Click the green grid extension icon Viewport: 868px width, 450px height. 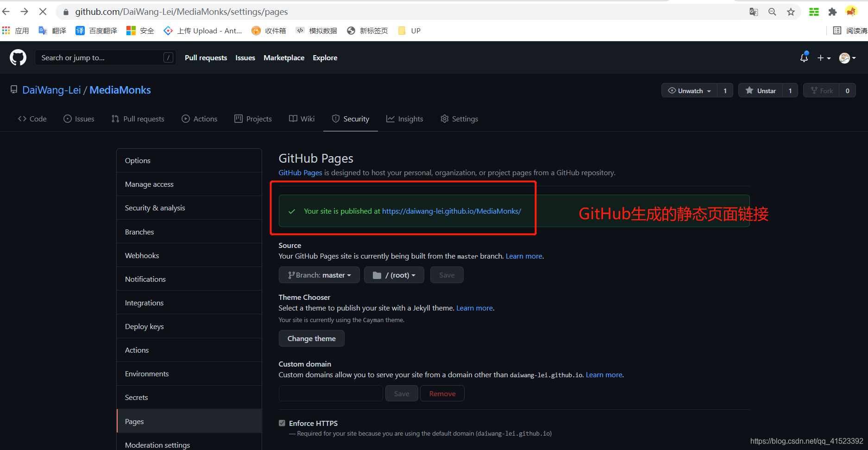click(814, 12)
